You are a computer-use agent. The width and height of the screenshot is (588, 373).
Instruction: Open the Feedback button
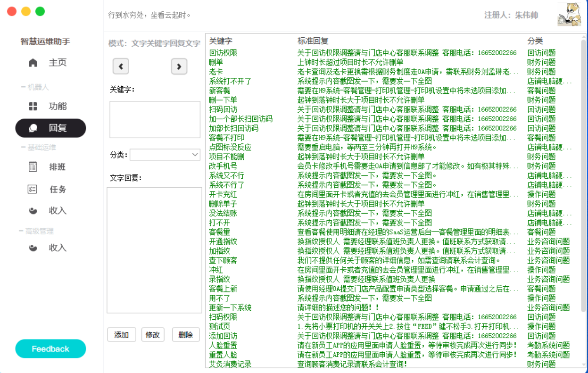click(x=50, y=349)
